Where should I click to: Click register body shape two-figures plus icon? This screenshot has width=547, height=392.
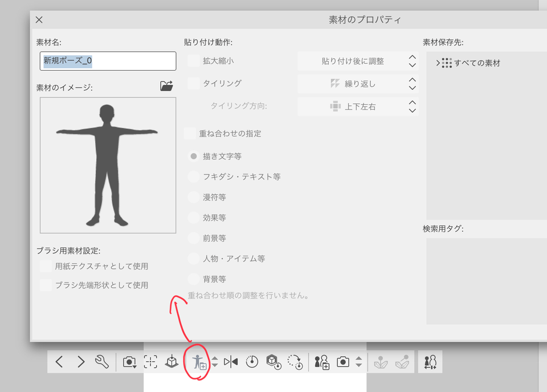click(x=321, y=362)
